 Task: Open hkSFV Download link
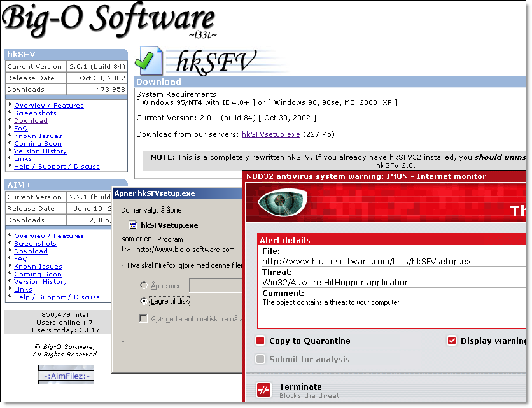point(31,121)
